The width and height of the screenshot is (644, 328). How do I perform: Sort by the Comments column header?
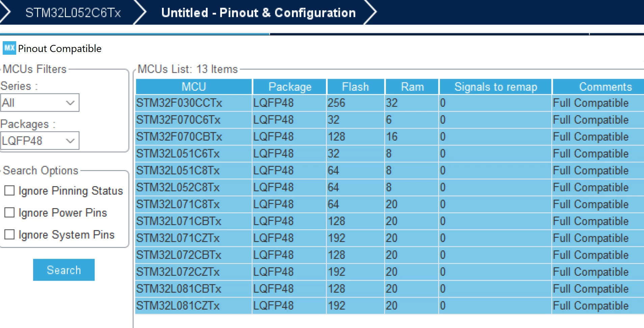coord(598,87)
